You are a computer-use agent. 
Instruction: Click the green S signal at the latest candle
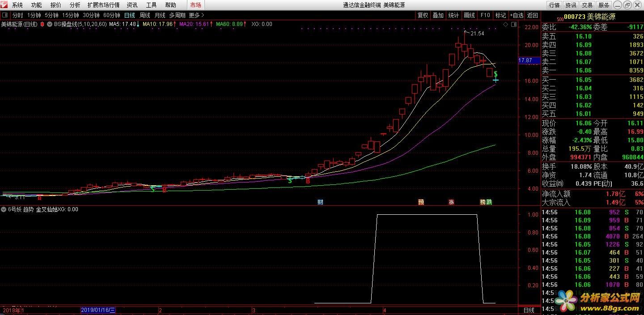[x=496, y=74]
